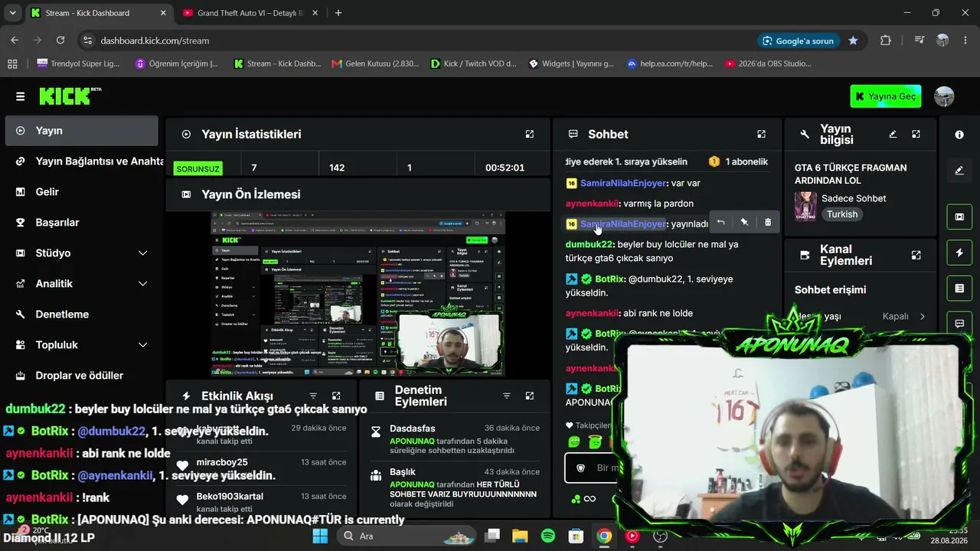Screen dimensions: 980x551
Task: Click the right rail edit pencil icon
Action: pyautogui.click(x=959, y=171)
